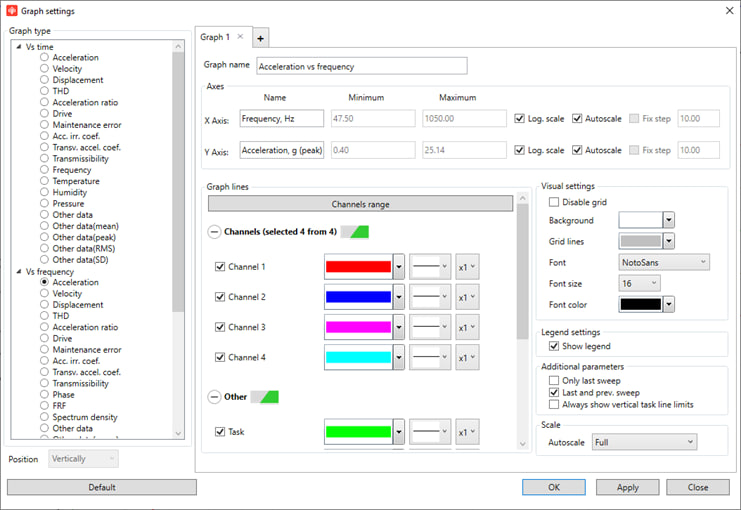Select the Graph 1 tab
This screenshot has height=510, width=741.
(x=215, y=37)
